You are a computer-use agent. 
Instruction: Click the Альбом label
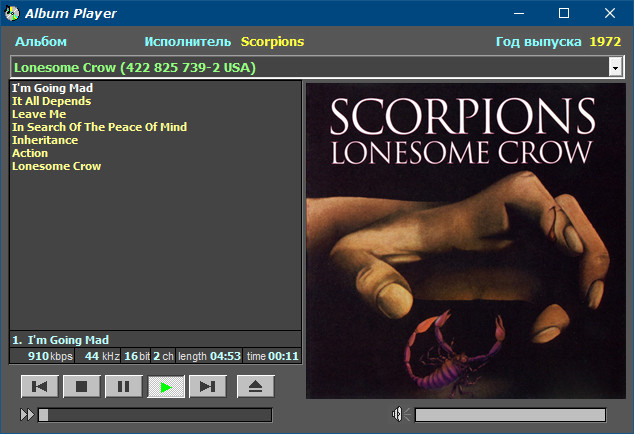41,42
